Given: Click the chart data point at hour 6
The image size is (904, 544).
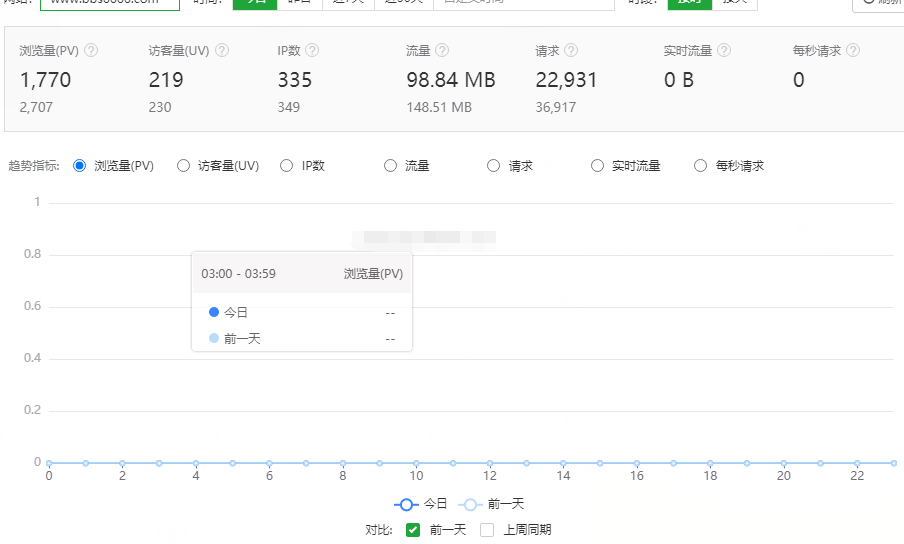Looking at the screenshot, I should tap(269, 463).
